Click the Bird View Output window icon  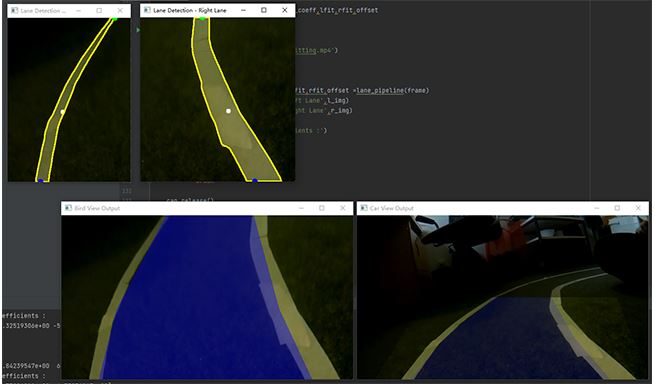pos(68,208)
